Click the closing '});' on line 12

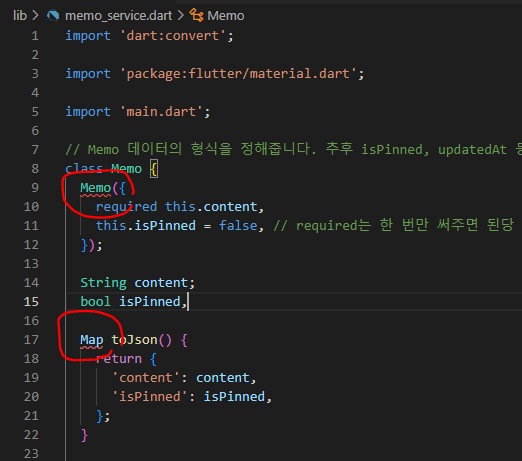[x=92, y=245]
